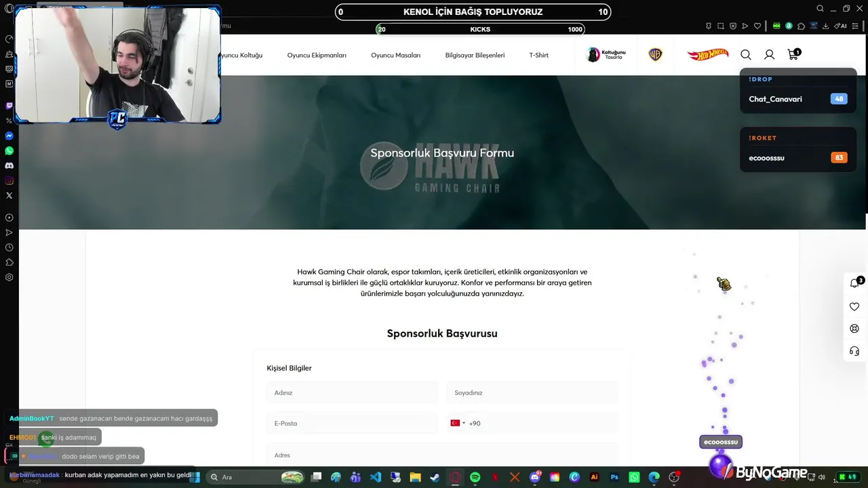This screenshot has width=868, height=488.
Task: Click the KICKS goal progress bar
Action: 480,29
